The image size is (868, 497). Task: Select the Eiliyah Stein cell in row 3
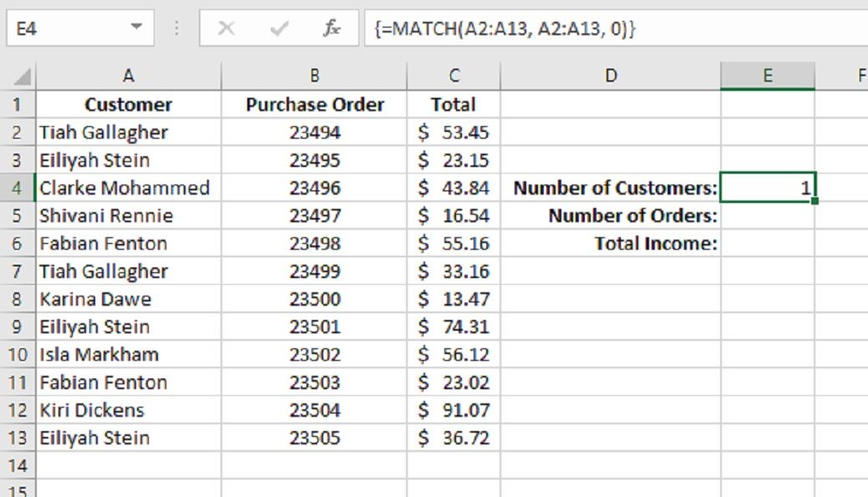[x=129, y=160]
